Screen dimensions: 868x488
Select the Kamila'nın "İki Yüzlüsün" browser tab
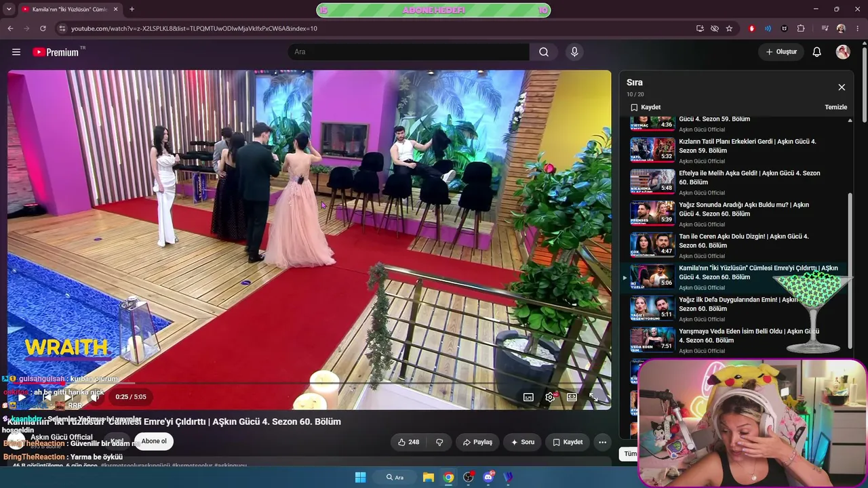pos(69,9)
